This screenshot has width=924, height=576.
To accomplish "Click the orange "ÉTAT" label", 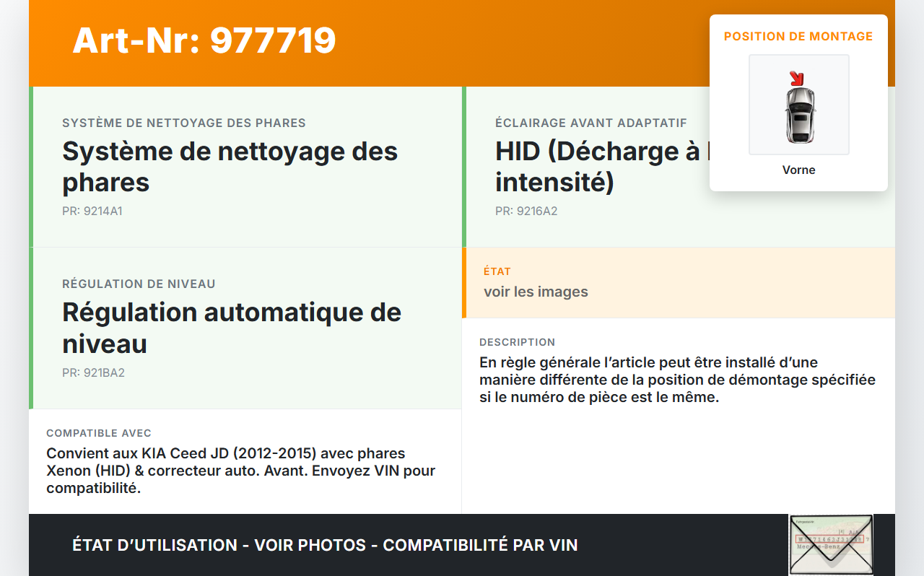I will coord(497,271).
